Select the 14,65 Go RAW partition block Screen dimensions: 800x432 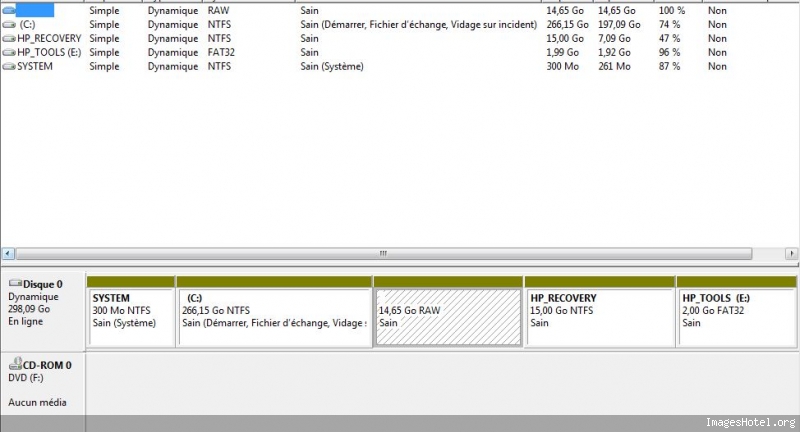tap(448, 312)
